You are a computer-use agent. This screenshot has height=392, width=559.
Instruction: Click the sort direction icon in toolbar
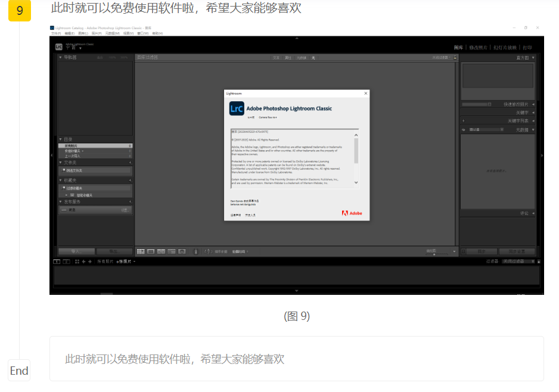coord(208,251)
